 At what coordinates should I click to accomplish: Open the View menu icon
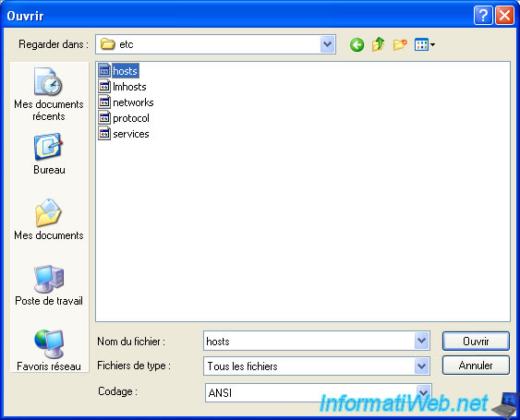tap(425, 44)
